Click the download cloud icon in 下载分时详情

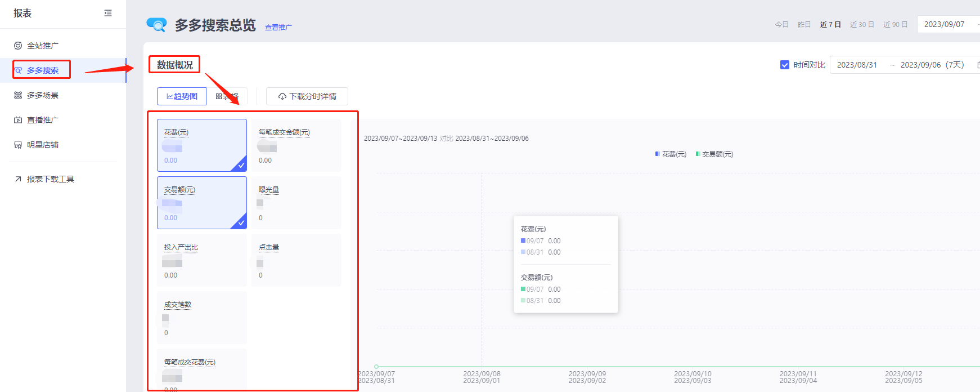pyautogui.click(x=282, y=97)
